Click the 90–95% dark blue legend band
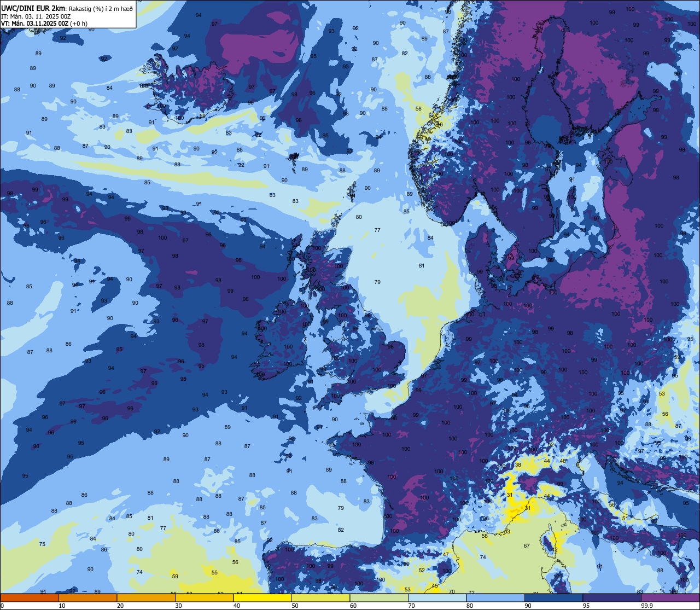Viewport: 700px width, 610px height. pyautogui.click(x=553, y=597)
